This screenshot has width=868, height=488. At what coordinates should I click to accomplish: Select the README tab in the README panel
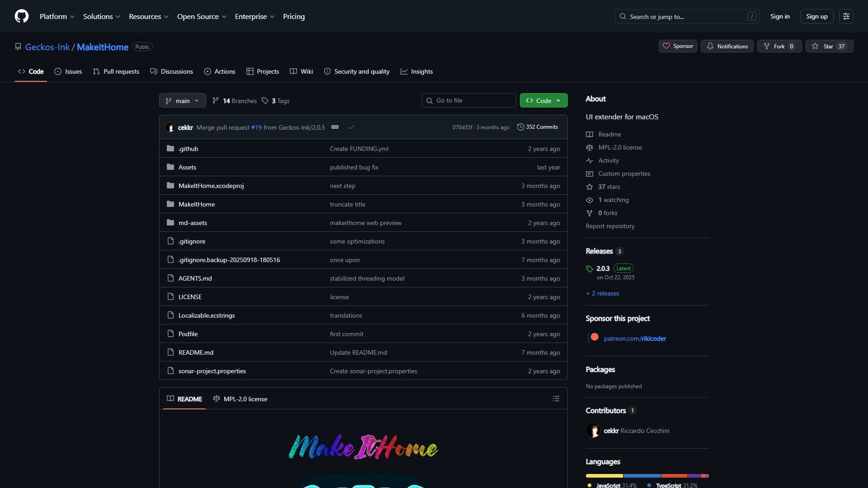click(184, 399)
